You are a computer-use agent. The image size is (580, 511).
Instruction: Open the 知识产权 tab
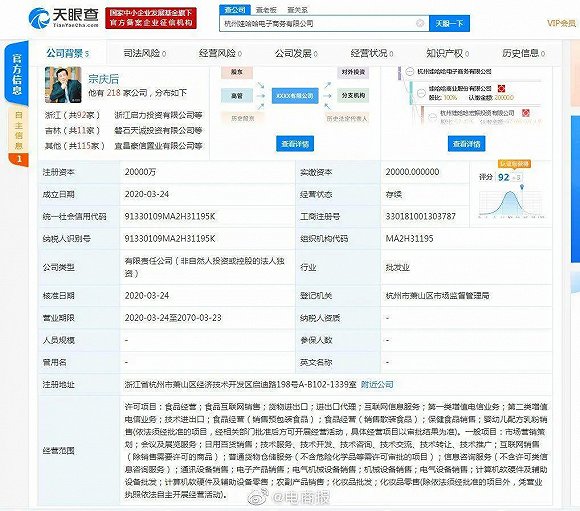[x=447, y=54]
